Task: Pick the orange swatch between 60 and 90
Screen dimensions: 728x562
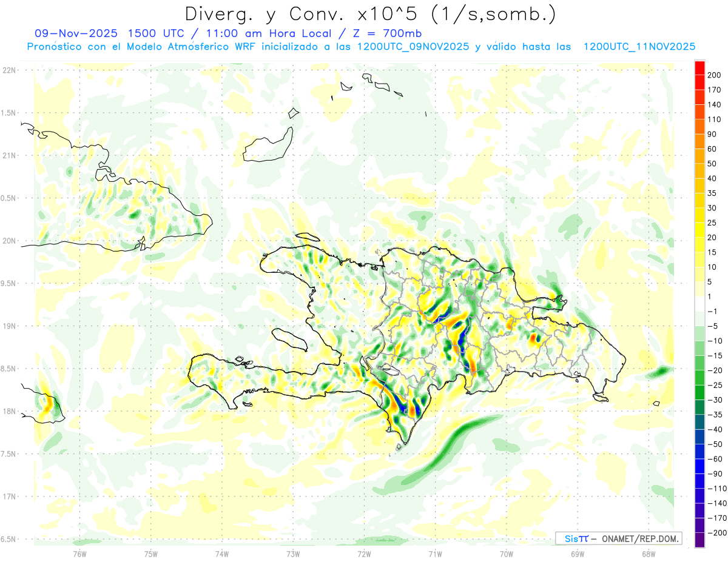Action: (699, 141)
